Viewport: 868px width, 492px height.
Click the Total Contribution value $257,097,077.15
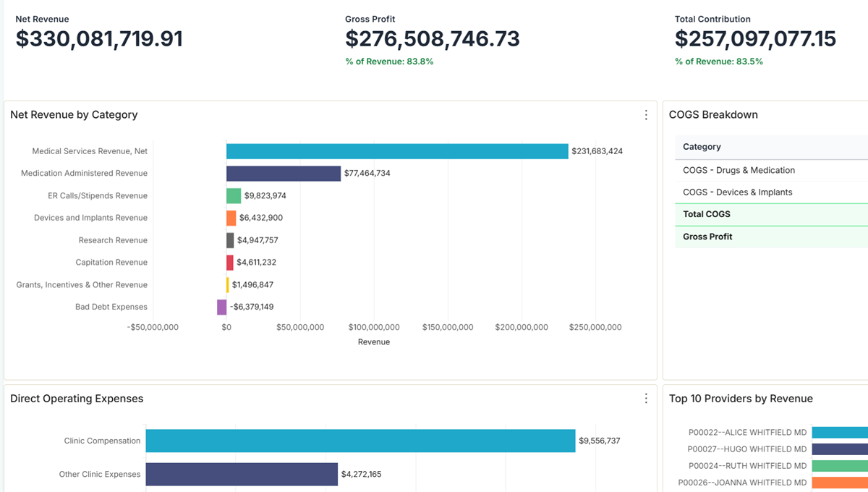click(755, 39)
